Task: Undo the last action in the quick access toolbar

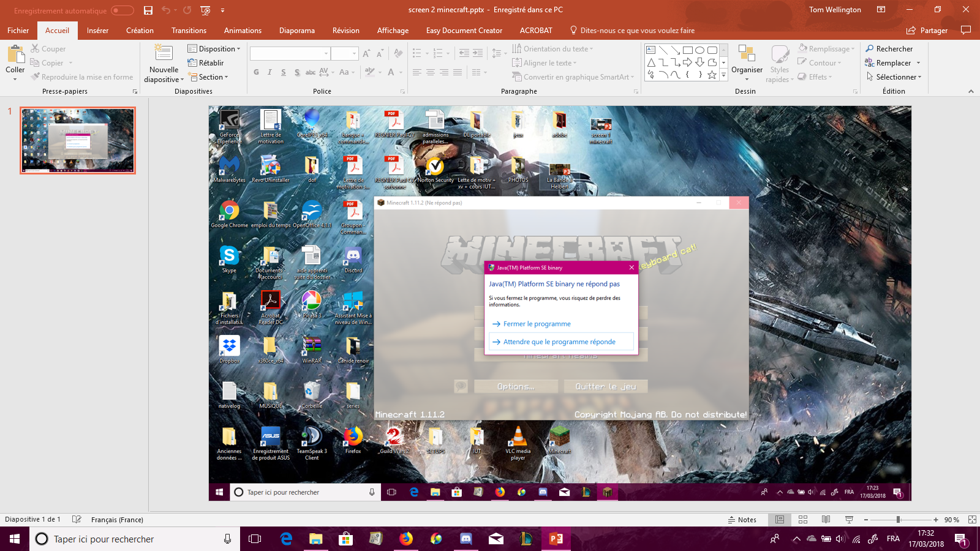Action: (x=166, y=10)
